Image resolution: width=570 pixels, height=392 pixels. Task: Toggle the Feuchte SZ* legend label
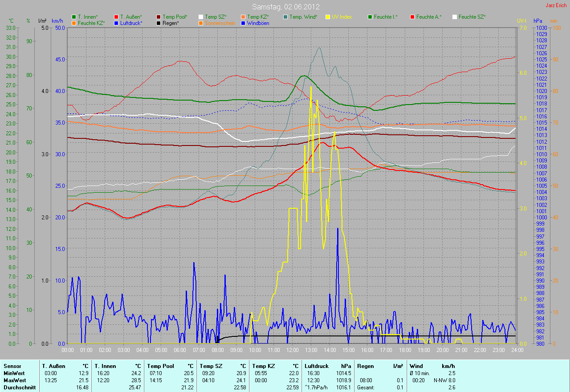[x=472, y=17]
